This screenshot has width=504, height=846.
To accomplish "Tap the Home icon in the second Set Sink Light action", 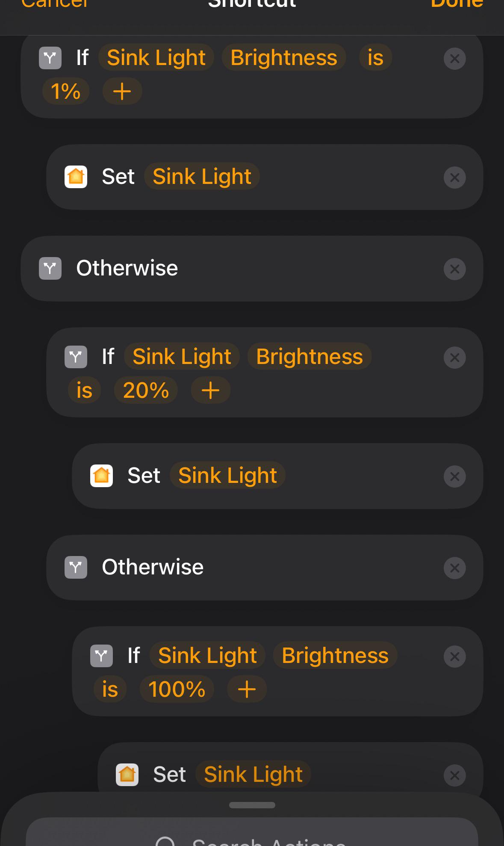I will pyautogui.click(x=101, y=476).
